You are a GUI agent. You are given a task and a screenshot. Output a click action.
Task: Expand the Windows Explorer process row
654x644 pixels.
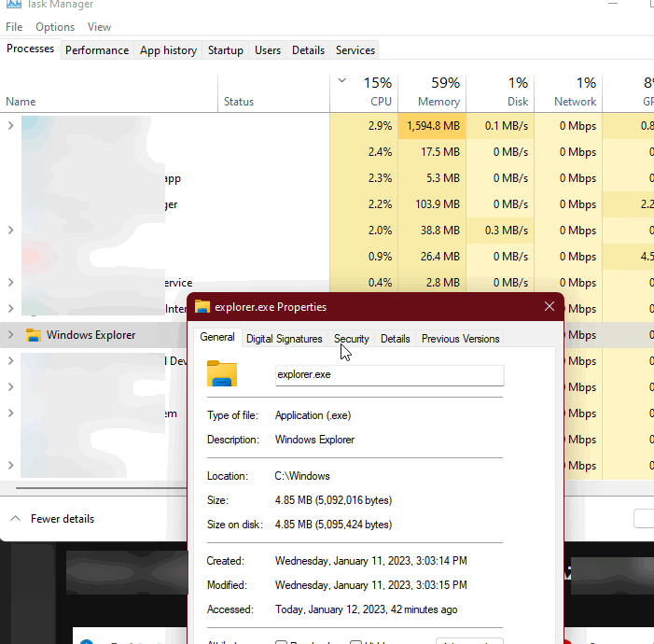point(11,335)
